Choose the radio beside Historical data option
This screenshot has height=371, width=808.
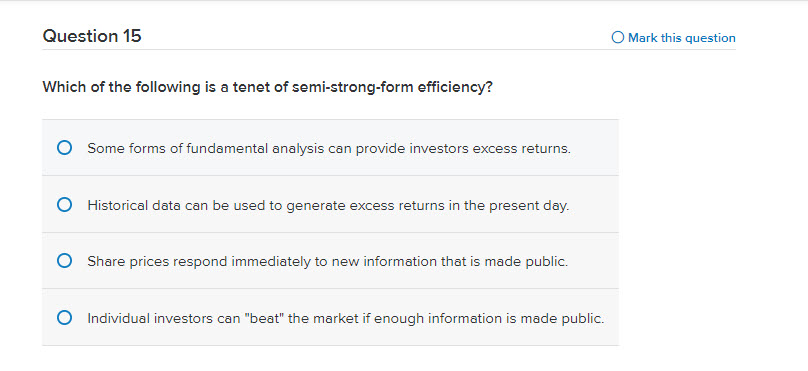pyautogui.click(x=64, y=205)
